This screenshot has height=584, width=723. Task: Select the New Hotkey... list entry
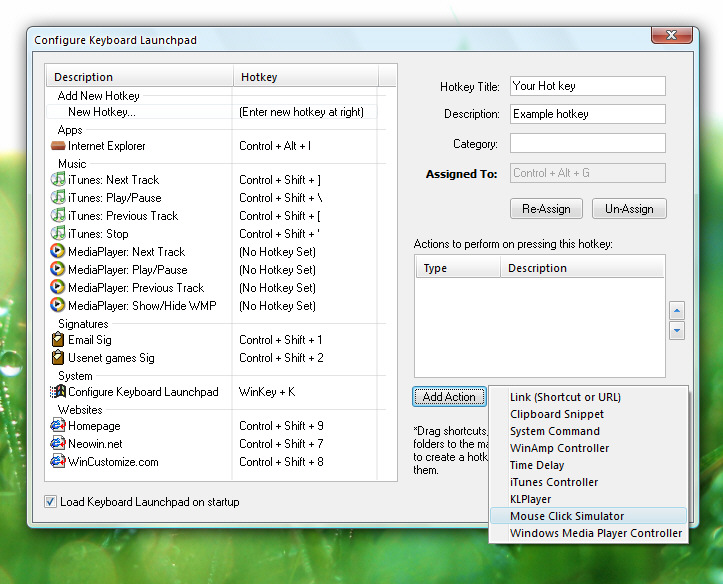101,112
